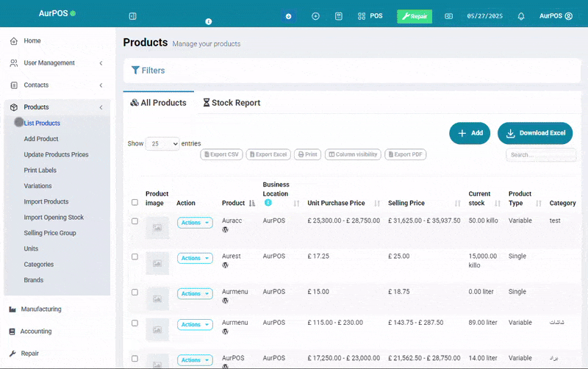
Task: Open Actions dropdown for Aurest
Action: pos(195,259)
